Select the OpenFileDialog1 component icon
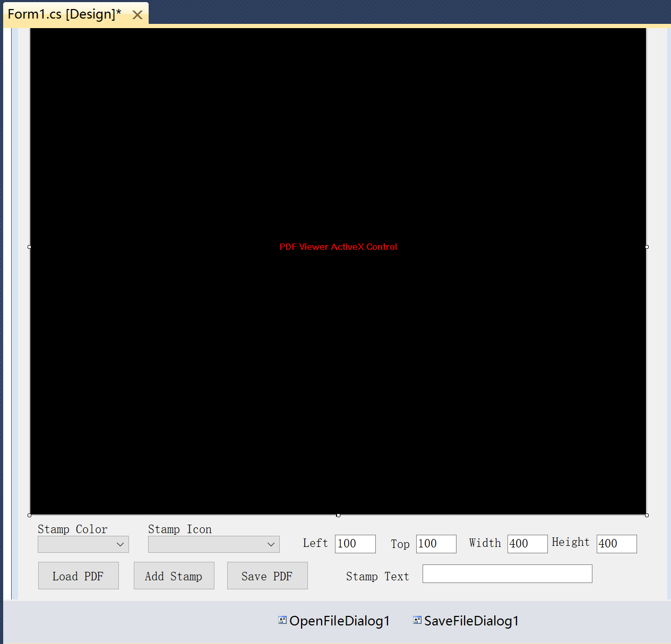 click(282, 620)
